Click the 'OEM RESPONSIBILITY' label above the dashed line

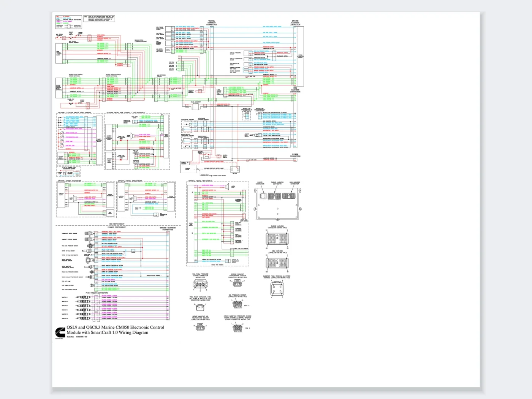[x=117, y=224]
